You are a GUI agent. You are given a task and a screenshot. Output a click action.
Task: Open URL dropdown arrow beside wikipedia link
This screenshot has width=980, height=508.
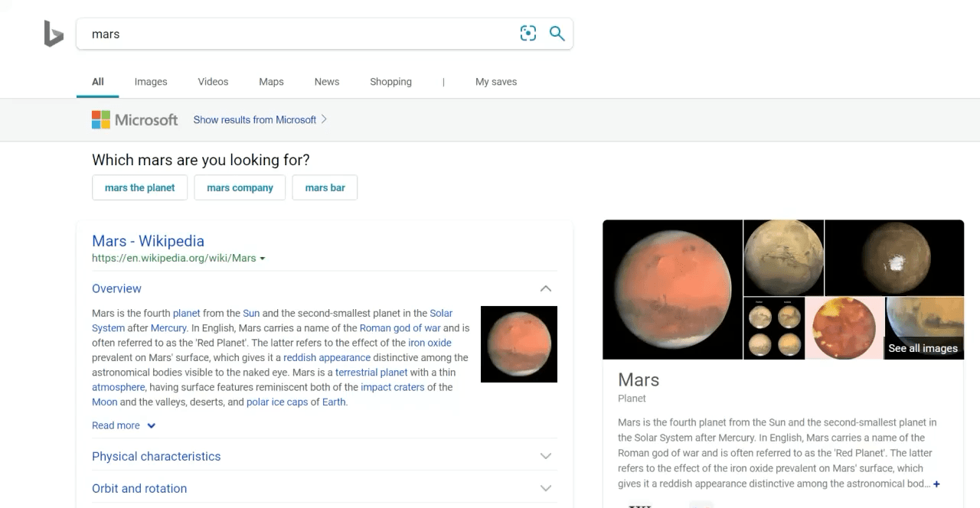(x=263, y=259)
